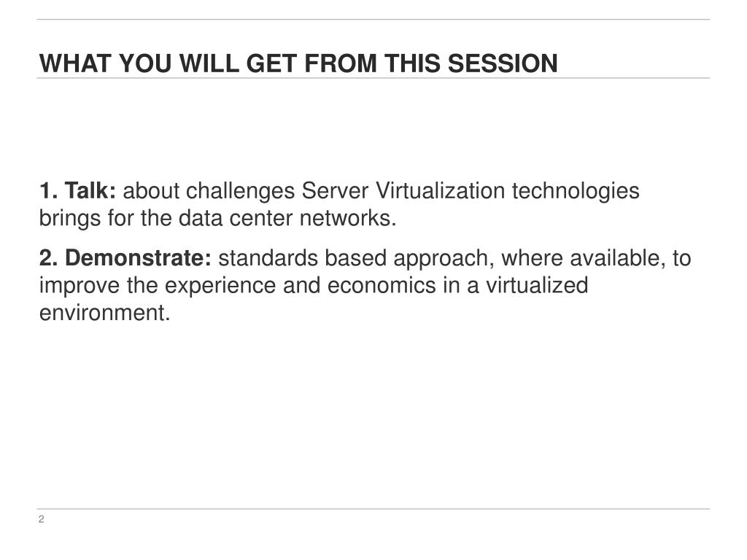Click the word 'WHAT' in the title
Viewport: 747px width, 560px height.
[x=75, y=63]
